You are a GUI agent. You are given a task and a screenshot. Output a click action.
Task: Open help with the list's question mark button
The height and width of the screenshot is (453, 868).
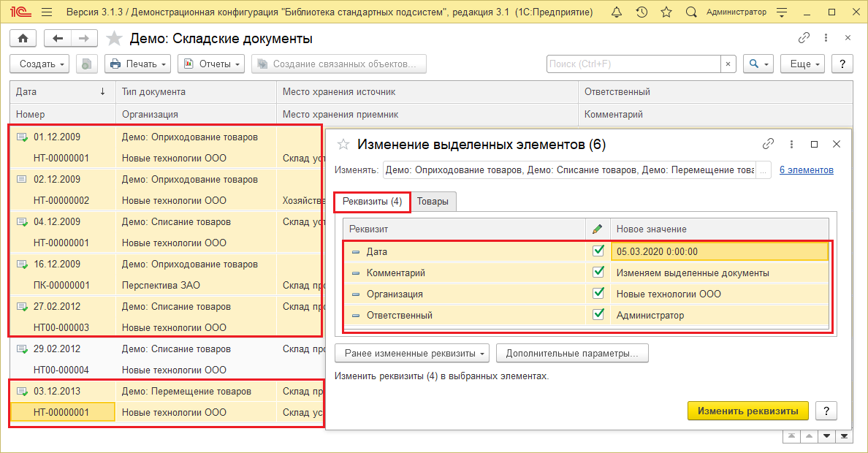coord(842,64)
